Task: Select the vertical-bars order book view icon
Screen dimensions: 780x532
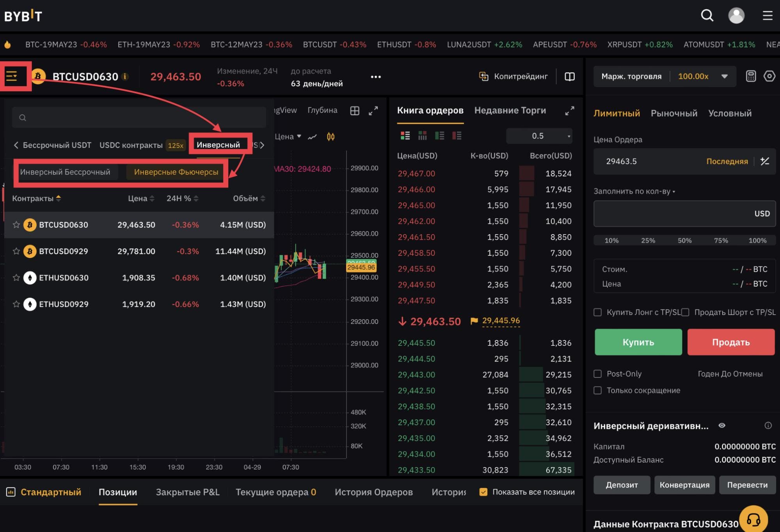Action: (x=422, y=136)
